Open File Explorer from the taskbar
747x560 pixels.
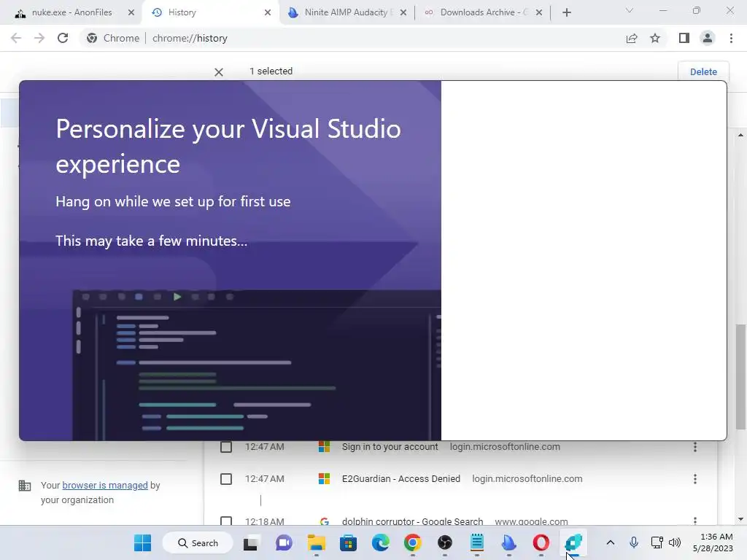pos(316,542)
